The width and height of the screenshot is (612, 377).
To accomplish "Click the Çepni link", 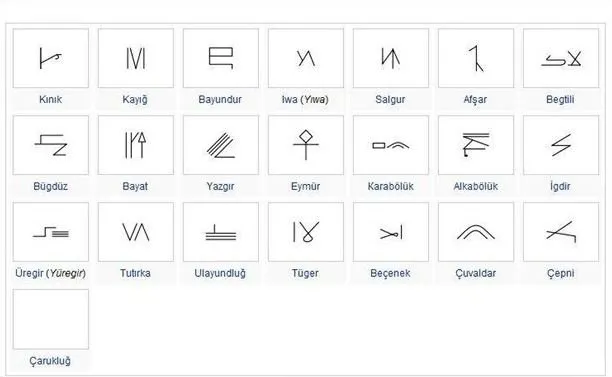I will 560,273.
